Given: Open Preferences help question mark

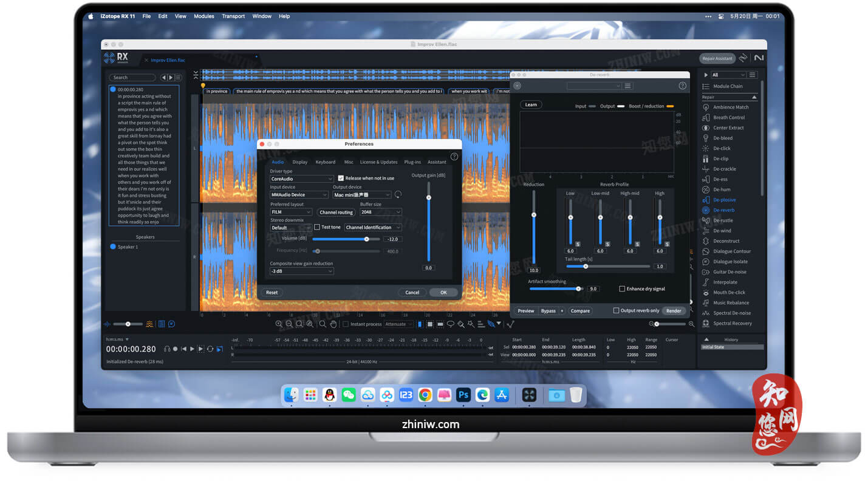Looking at the screenshot, I should (454, 157).
